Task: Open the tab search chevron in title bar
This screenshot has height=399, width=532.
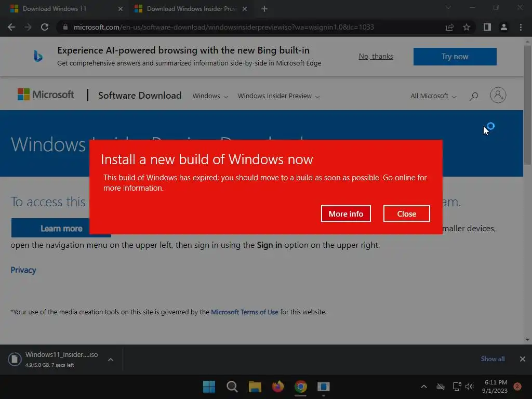Action: point(448,7)
